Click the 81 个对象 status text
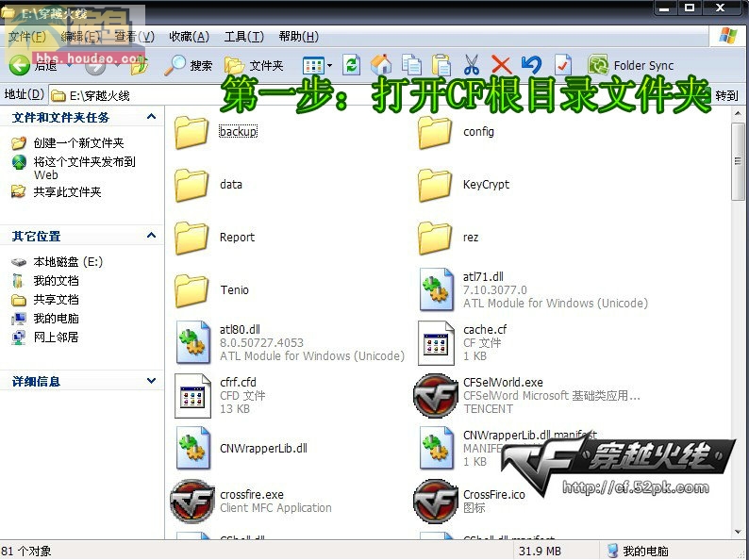This screenshot has width=749, height=560. coord(26,551)
